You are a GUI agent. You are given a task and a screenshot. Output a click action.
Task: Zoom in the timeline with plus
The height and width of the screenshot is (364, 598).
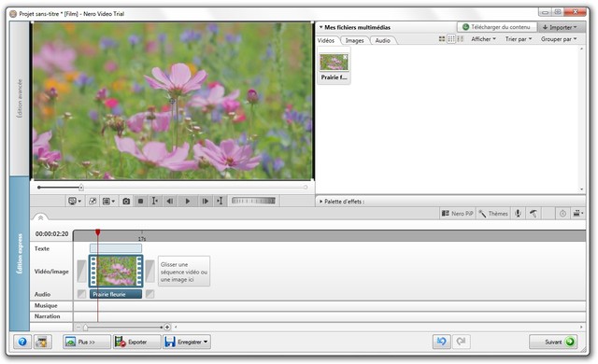click(x=167, y=327)
